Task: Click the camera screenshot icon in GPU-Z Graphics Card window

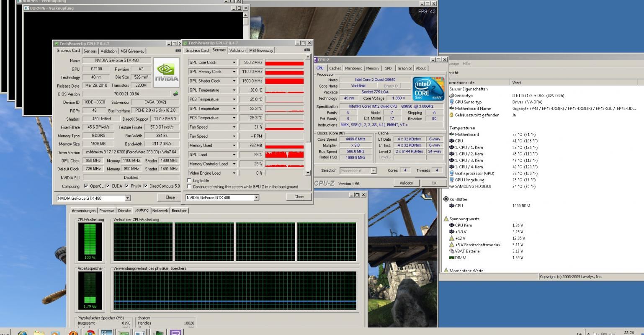Action: click(178, 51)
